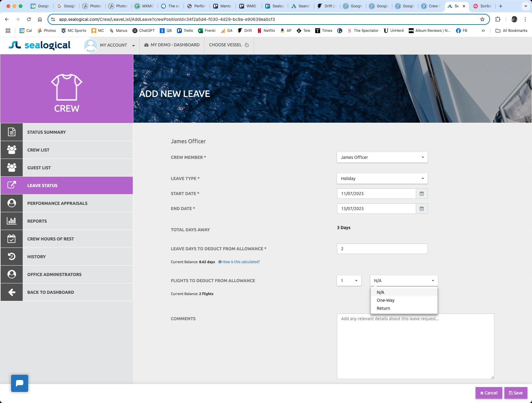Click the Performance Appraisals person icon

12,203
